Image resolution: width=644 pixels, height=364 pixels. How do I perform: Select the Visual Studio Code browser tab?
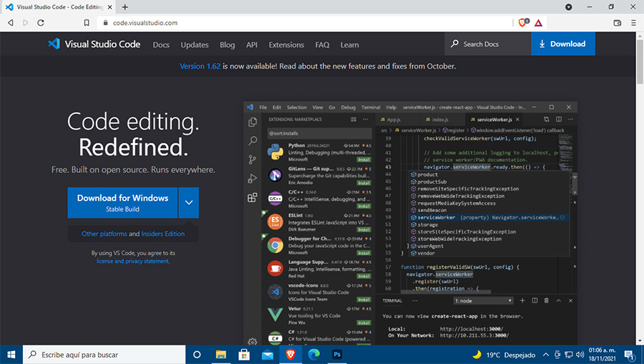58,7
